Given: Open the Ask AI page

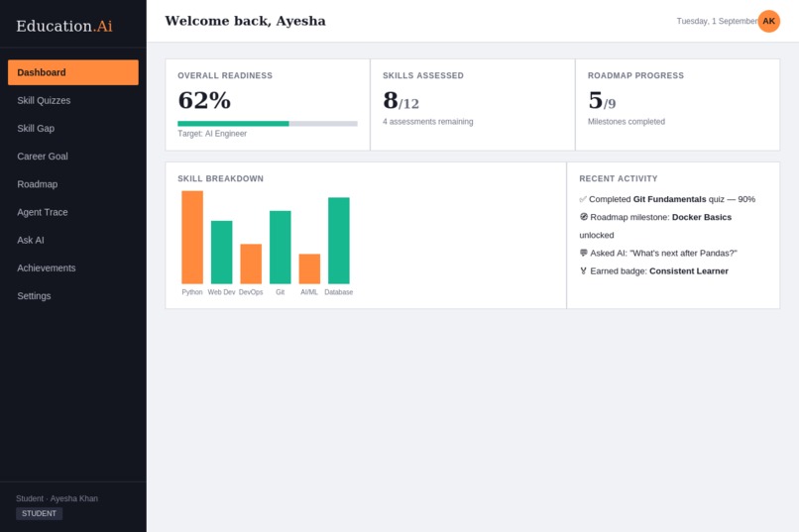Looking at the screenshot, I should (73, 240).
